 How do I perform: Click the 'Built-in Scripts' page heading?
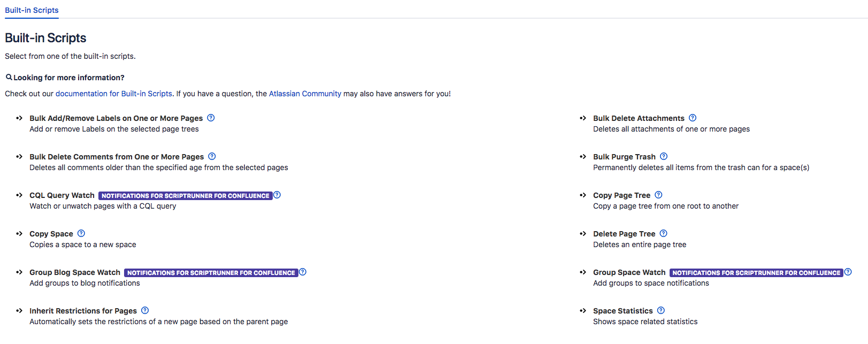tap(45, 38)
